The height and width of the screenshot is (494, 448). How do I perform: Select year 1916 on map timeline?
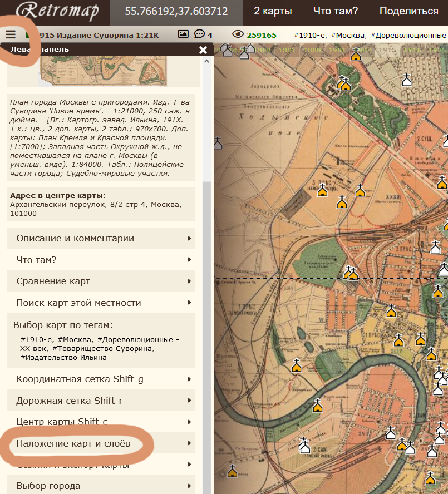412,50
